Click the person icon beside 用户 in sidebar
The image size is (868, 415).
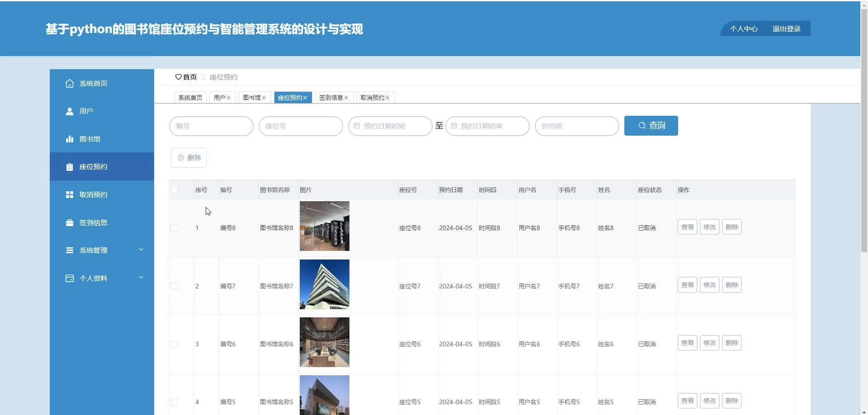[69, 111]
